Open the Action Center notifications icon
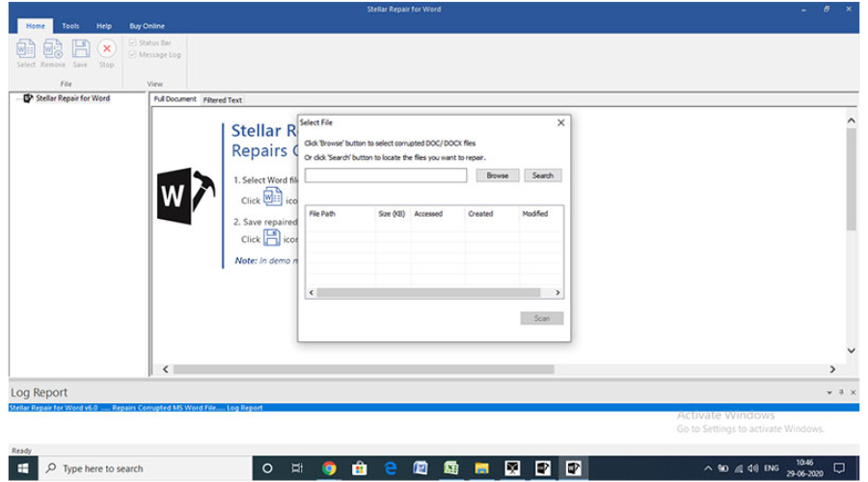The height and width of the screenshot is (482, 868). tap(839, 469)
